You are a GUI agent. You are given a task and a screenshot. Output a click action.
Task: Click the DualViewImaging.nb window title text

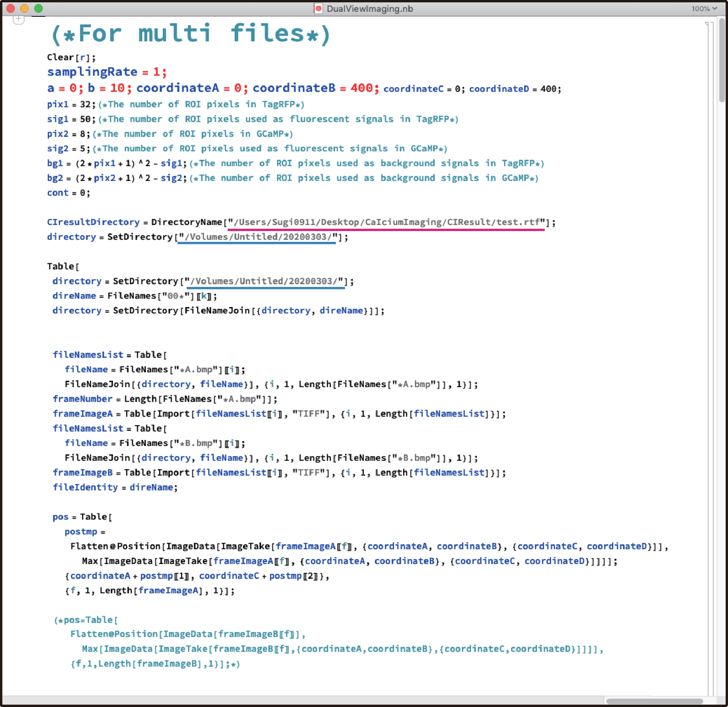point(370,8)
